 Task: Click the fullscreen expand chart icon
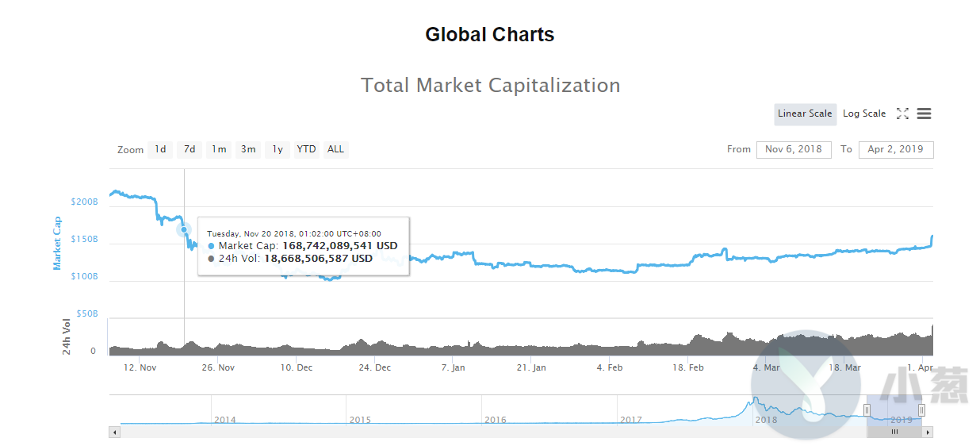pos(902,113)
